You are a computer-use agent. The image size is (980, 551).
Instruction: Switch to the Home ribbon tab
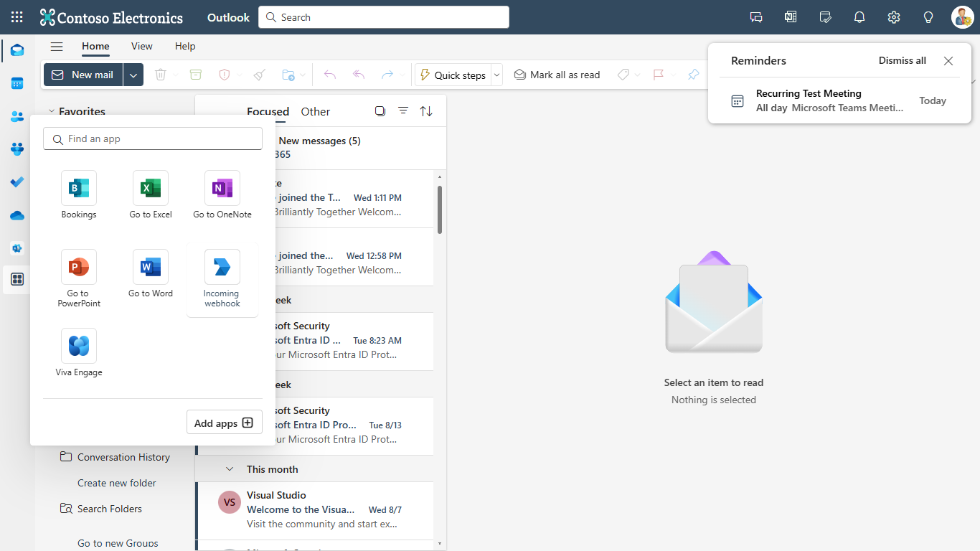point(95,46)
